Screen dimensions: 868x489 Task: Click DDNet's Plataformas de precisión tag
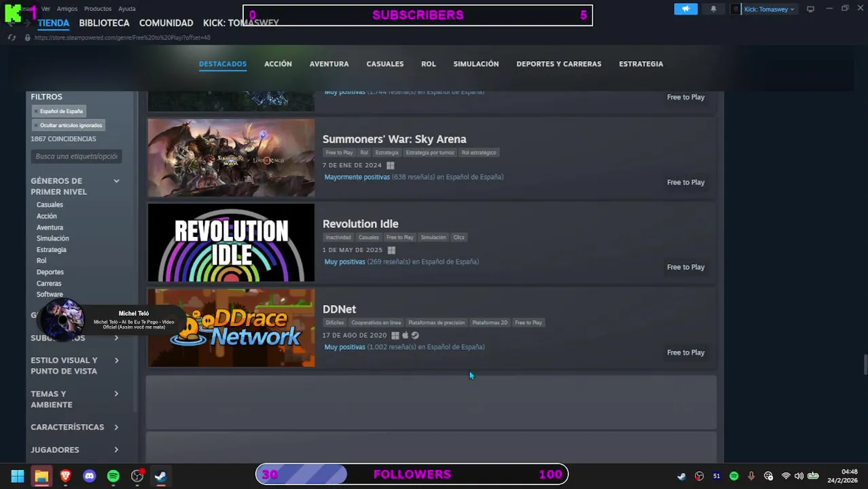tap(437, 323)
